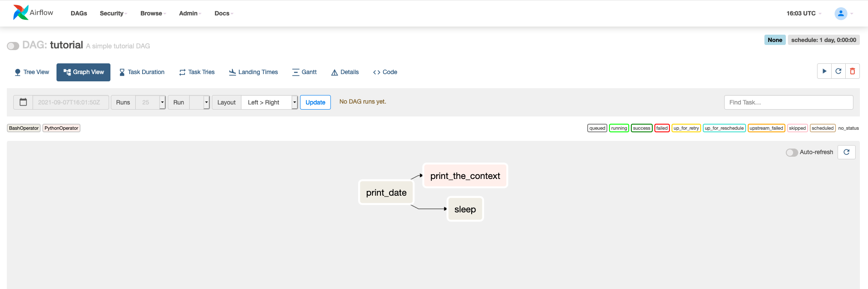Click the failed status color legend
Screen dimensions: 868x289
tap(662, 128)
